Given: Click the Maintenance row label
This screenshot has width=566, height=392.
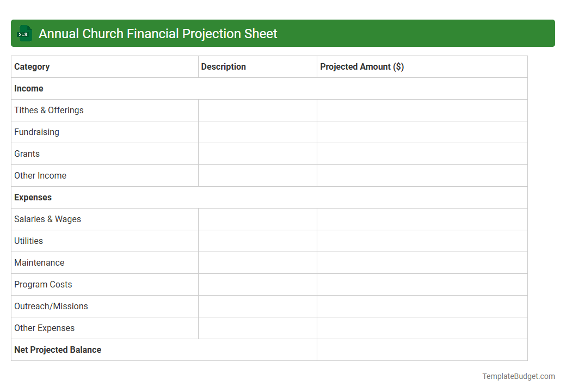Looking at the screenshot, I should click(39, 262).
